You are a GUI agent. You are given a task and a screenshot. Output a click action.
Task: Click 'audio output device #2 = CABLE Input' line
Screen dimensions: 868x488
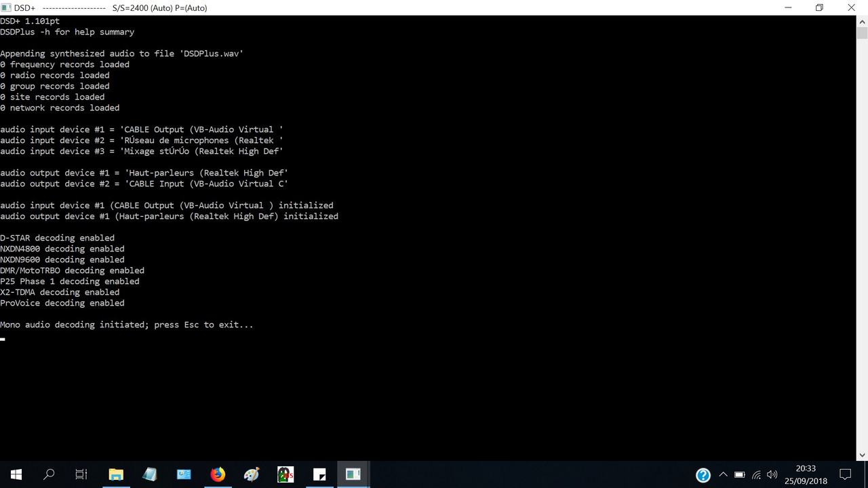[x=144, y=184]
